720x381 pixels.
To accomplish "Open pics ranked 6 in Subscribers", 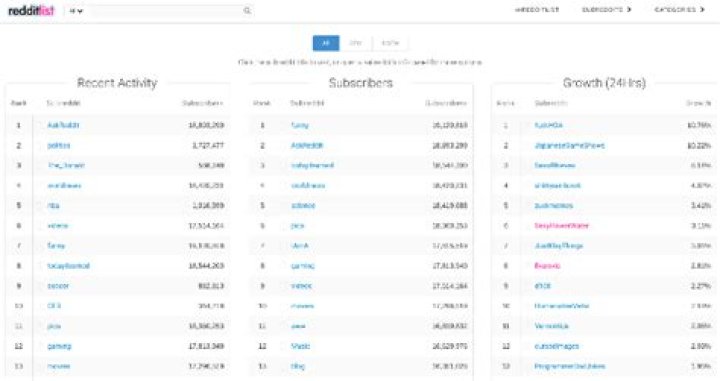I will pos(298,226).
